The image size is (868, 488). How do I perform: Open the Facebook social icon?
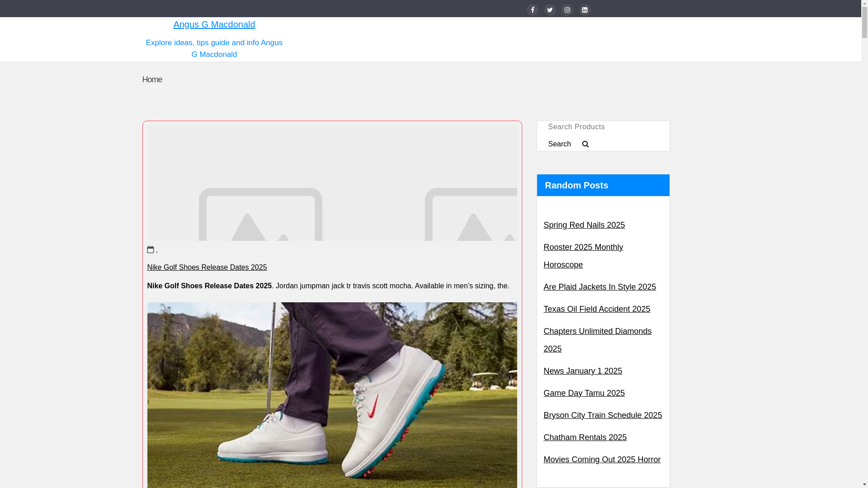[x=532, y=10]
